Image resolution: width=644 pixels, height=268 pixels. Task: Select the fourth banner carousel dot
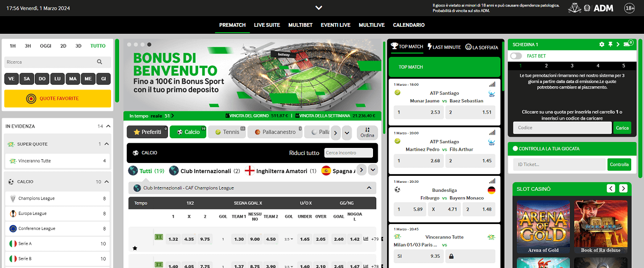[x=149, y=44]
